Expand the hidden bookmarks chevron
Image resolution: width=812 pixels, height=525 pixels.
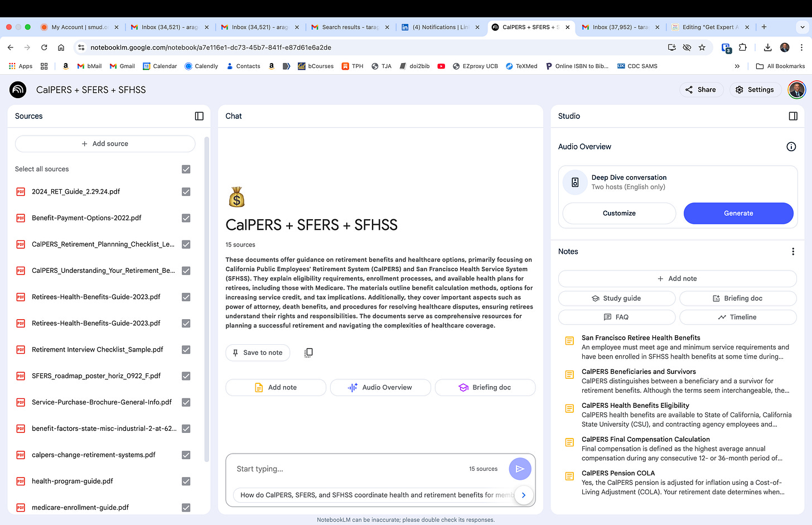[x=737, y=66]
